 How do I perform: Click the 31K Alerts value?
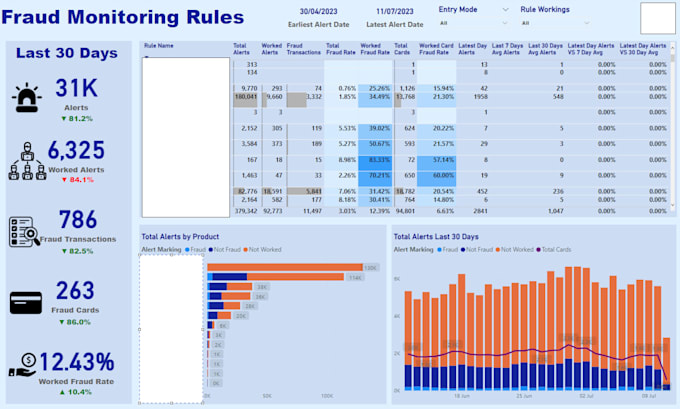76,88
